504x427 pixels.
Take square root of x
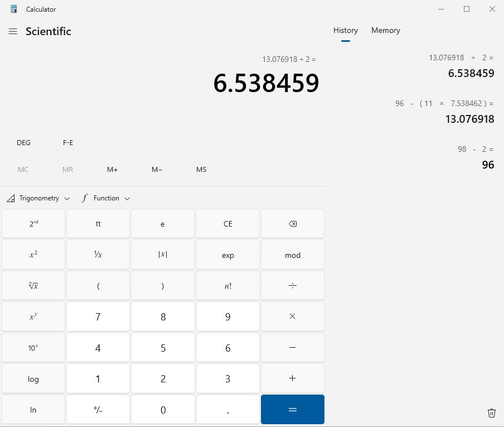coord(33,285)
